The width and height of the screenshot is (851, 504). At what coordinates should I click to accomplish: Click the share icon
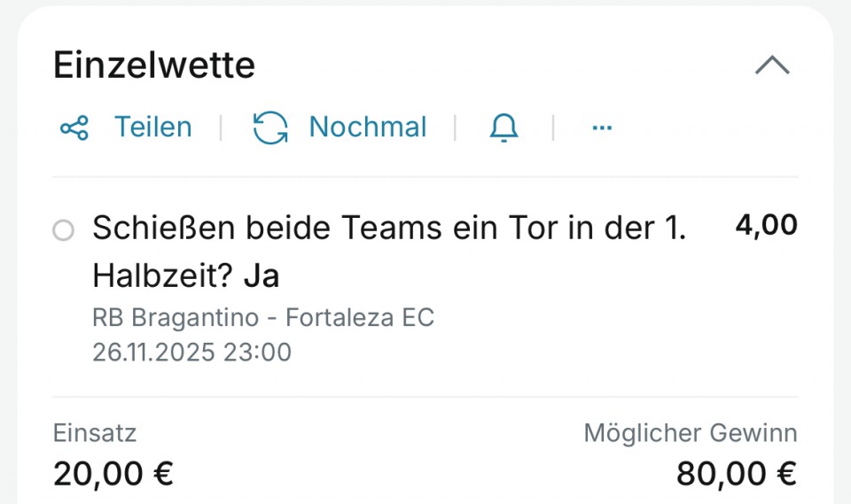(x=74, y=128)
